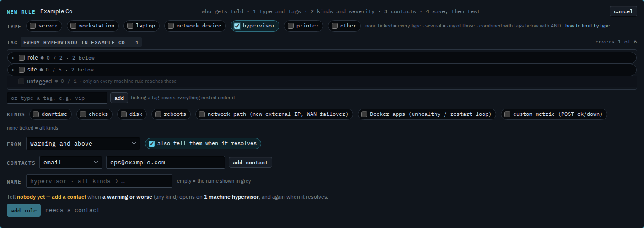
Task: Tick the server type checkbox
Action: tap(32, 26)
